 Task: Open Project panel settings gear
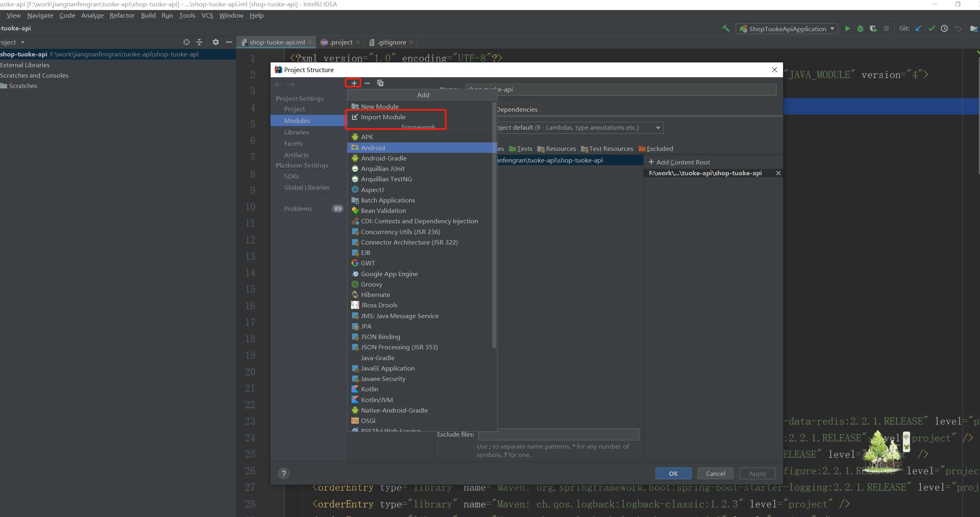(x=215, y=42)
